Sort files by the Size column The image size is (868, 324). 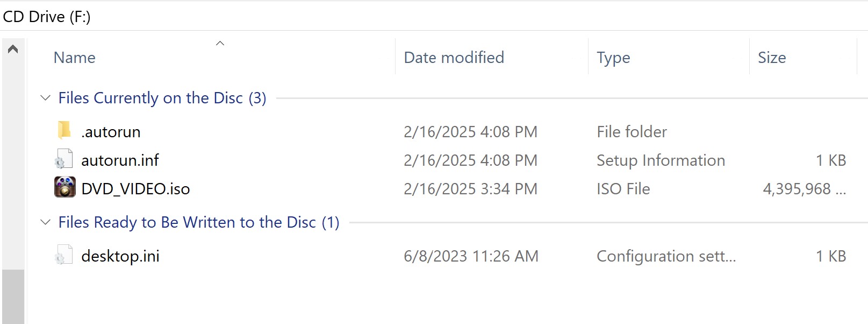coord(772,58)
